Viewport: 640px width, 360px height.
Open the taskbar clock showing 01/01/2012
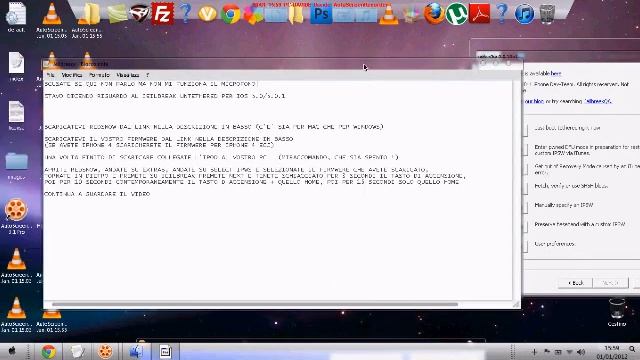[611, 352]
